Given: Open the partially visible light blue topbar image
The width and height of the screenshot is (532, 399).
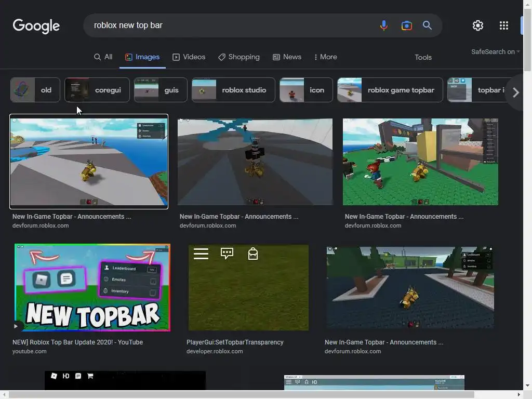Looking at the screenshot, I should pos(374,382).
